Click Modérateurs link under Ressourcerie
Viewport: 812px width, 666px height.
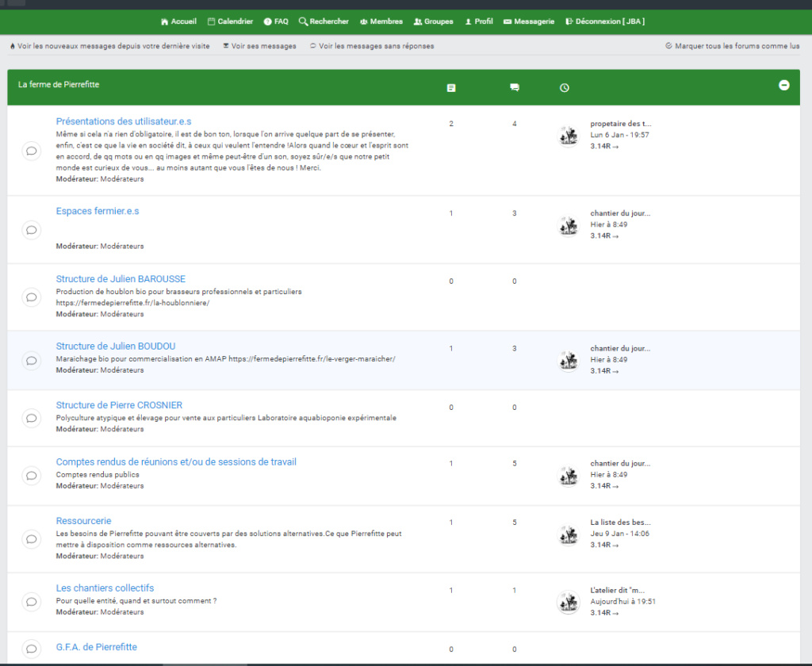(x=122, y=557)
